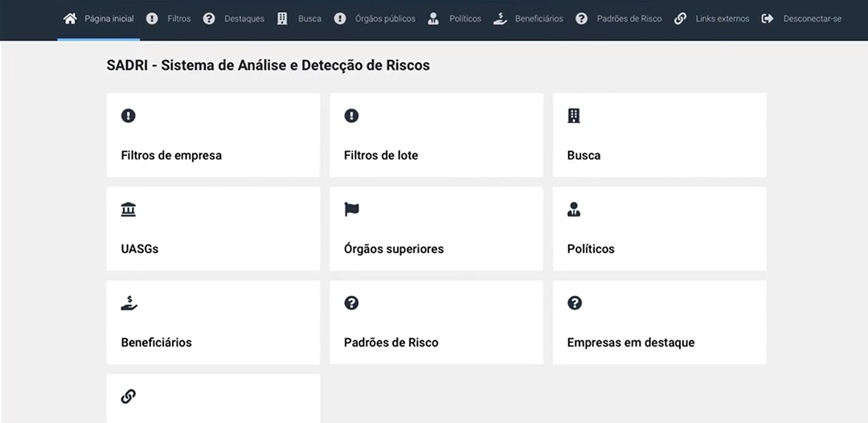Click the chain link icon on bottom card
Viewport: 868px width, 423px height.
129,396
